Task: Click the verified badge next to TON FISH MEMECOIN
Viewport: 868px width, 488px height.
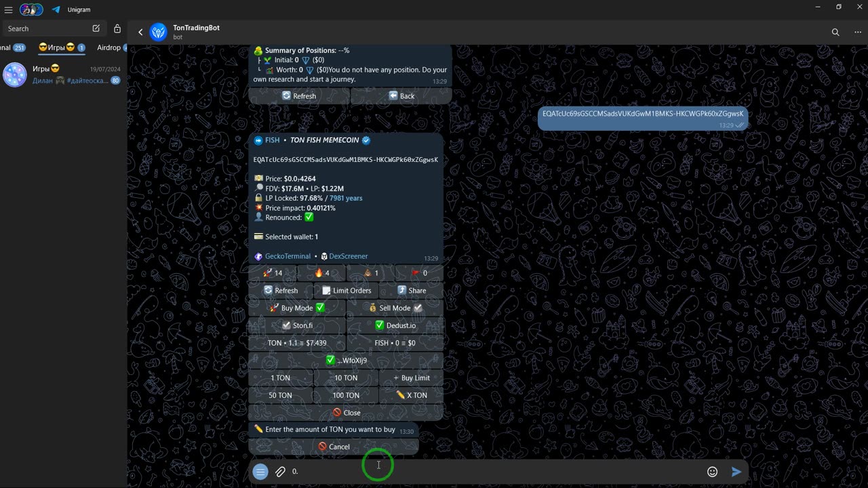Action: (366, 140)
